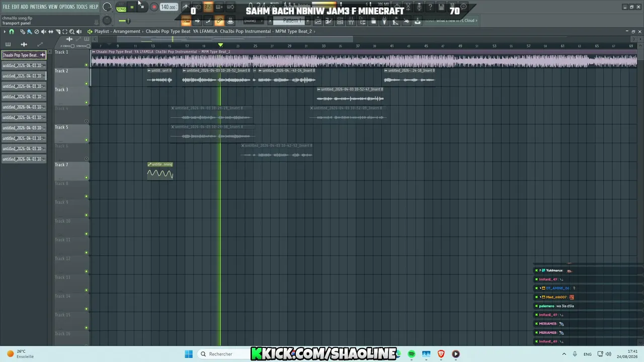Screen dimensions: 644x362
Task: Click the orange typing keyboard icon in toolbar
Action: (186, 21)
